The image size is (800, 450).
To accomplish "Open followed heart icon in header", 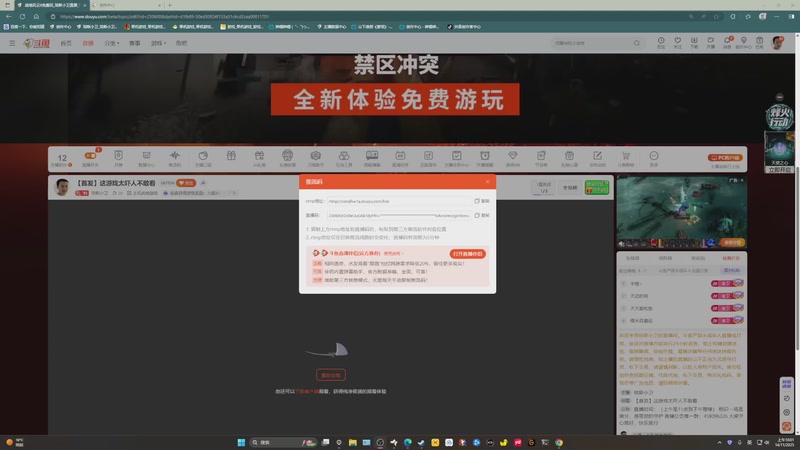I will coord(678,42).
